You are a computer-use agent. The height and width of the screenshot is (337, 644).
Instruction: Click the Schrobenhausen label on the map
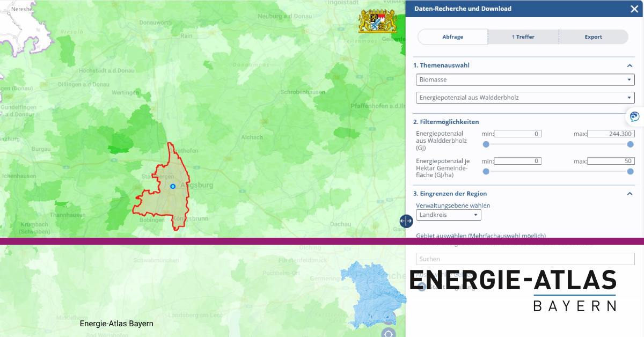coord(303,92)
